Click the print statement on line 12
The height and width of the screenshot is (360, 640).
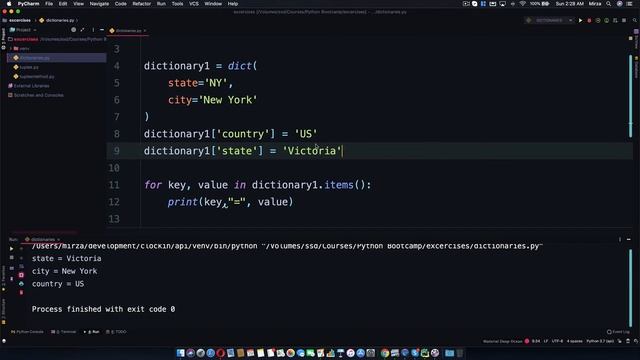[x=230, y=202]
